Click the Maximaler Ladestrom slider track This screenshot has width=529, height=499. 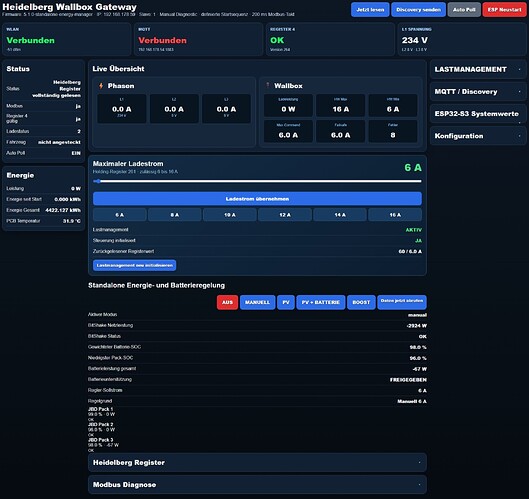coord(257,181)
